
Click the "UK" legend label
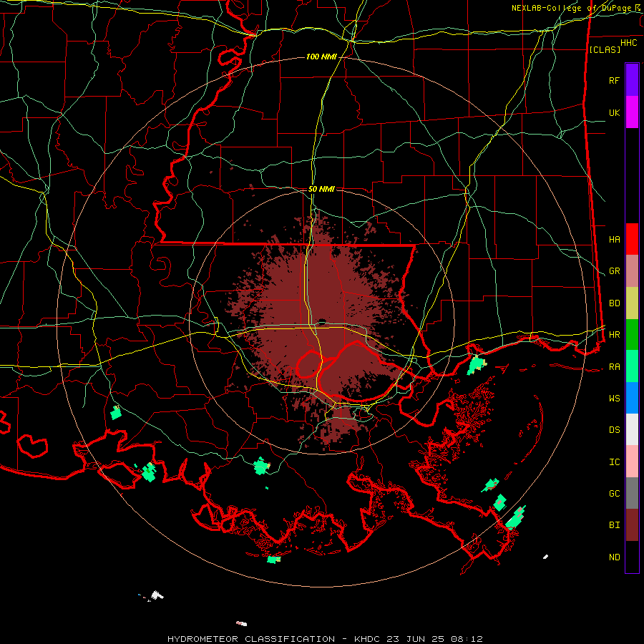click(614, 112)
